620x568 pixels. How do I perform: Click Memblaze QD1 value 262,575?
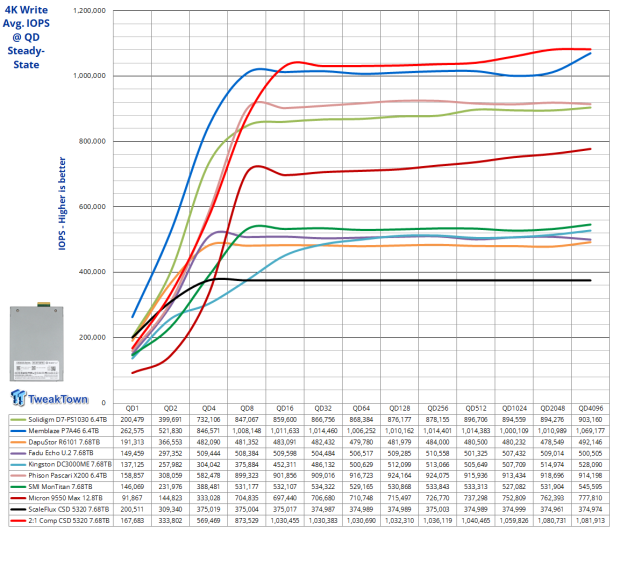point(132,431)
